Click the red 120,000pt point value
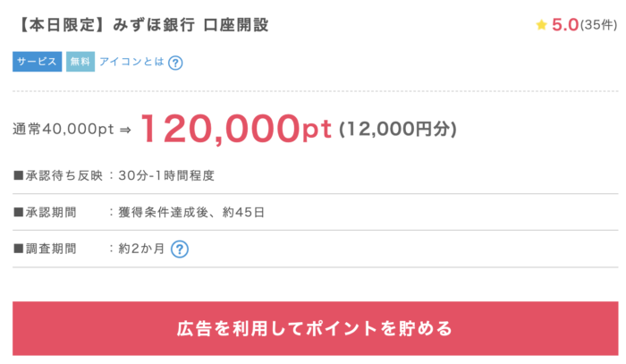This screenshot has width=626, height=364. point(235,128)
